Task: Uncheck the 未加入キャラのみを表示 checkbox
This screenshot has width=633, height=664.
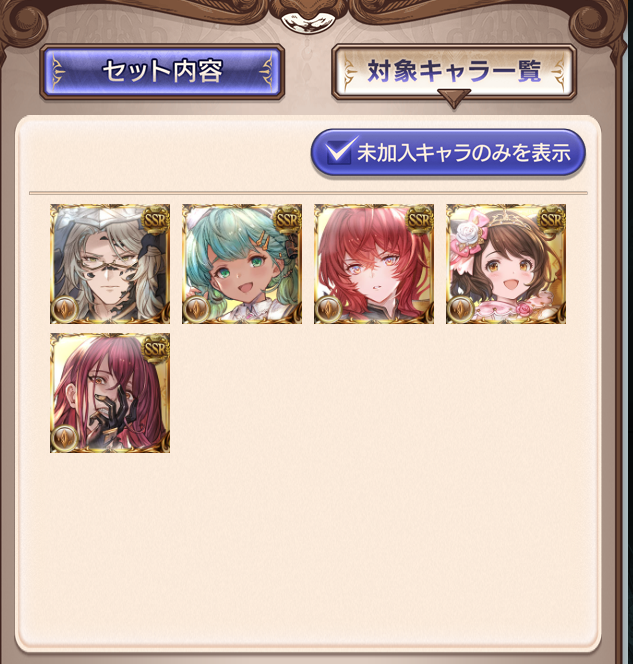Action: [x=339, y=152]
